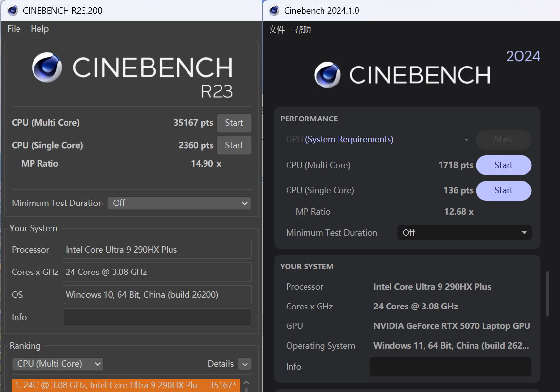Click the OS field in R23

point(157,294)
